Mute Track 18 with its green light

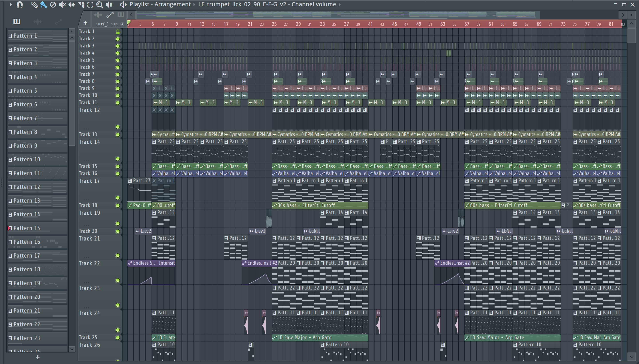(118, 205)
